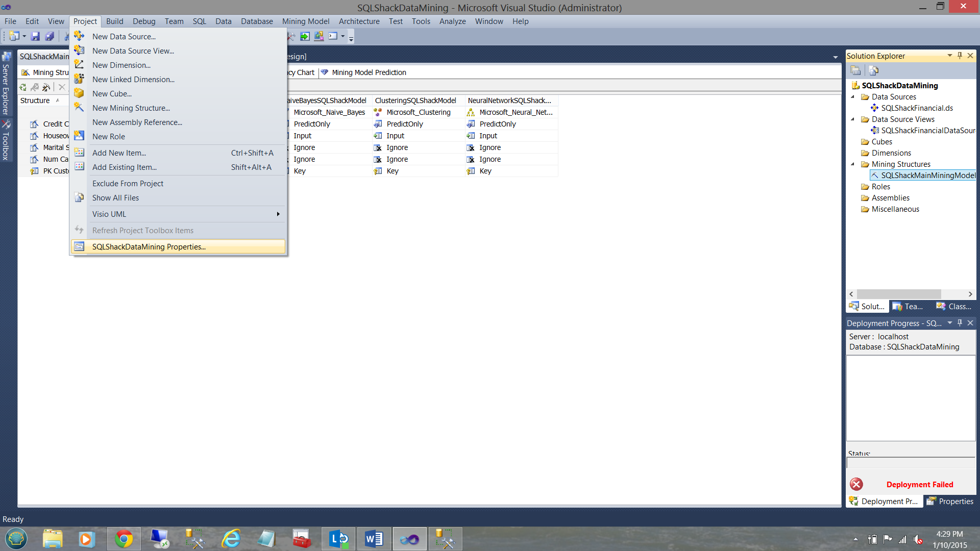Open Solution Explorer window position dropdown arrow
Viewport: 980px width, 551px height.
(x=949, y=56)
